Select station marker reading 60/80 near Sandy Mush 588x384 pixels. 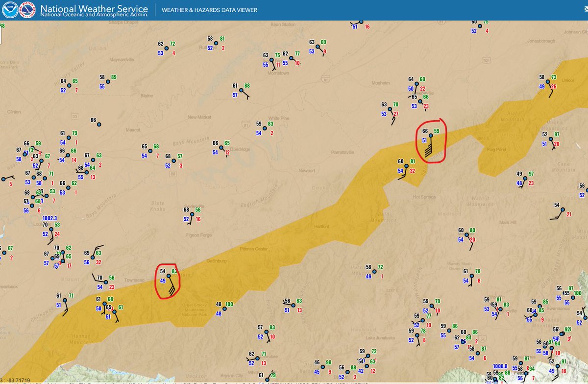point(466,235)
